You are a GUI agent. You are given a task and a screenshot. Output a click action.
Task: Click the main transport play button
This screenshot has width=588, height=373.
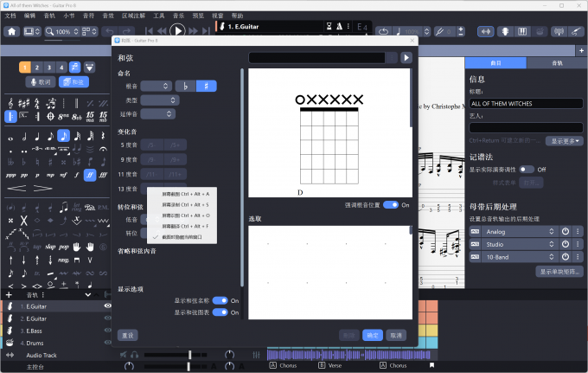pyautogui.click(x=177, y=30)
